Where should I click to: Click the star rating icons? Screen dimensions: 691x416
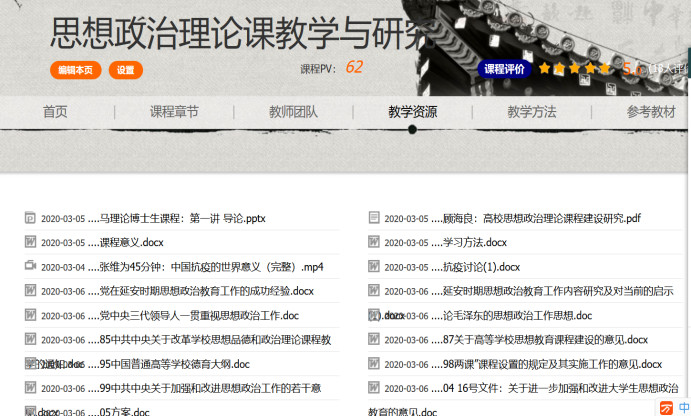click(x=574, y=69)
